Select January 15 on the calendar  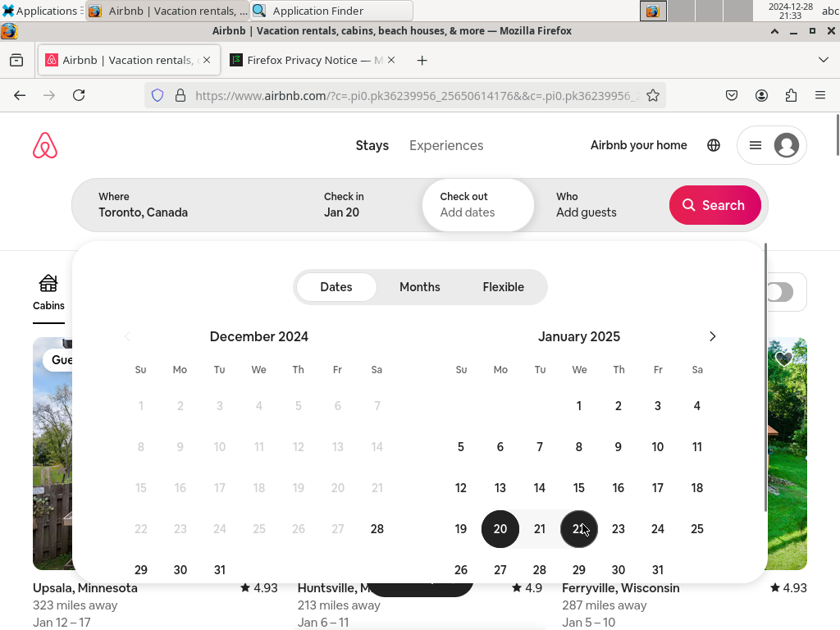pos(578,488)
